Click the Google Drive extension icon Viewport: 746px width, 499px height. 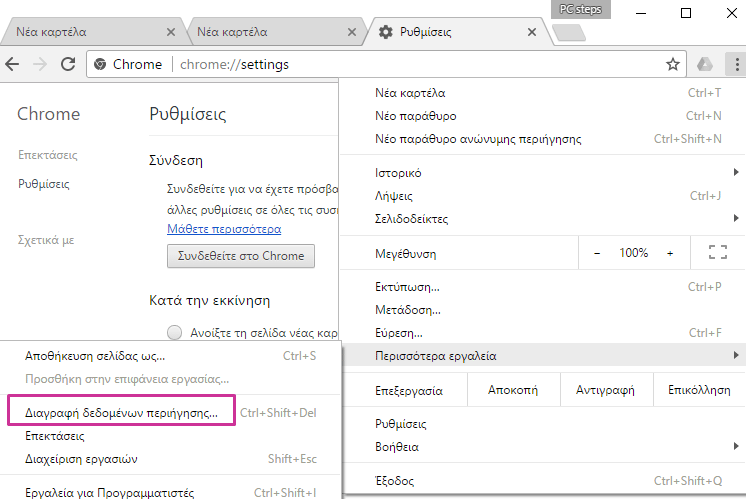[x=705, y=64]
